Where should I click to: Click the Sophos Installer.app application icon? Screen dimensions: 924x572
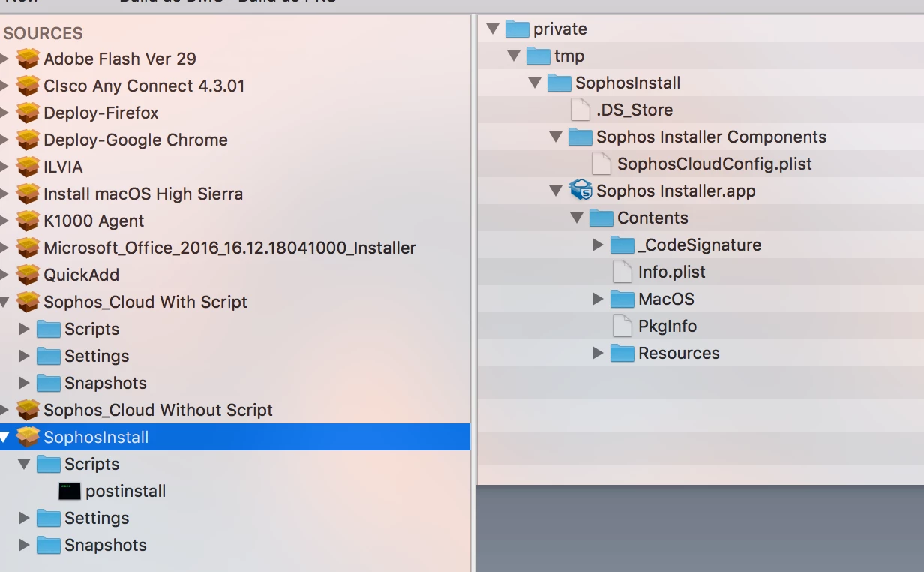580,191
